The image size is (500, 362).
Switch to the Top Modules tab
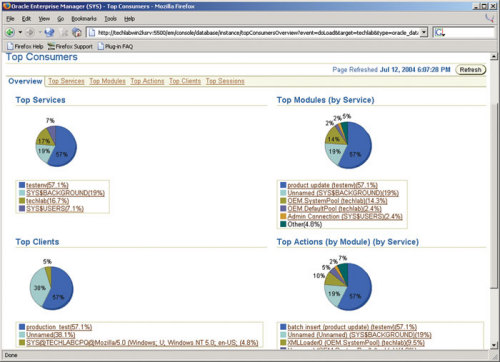(107, 81)
